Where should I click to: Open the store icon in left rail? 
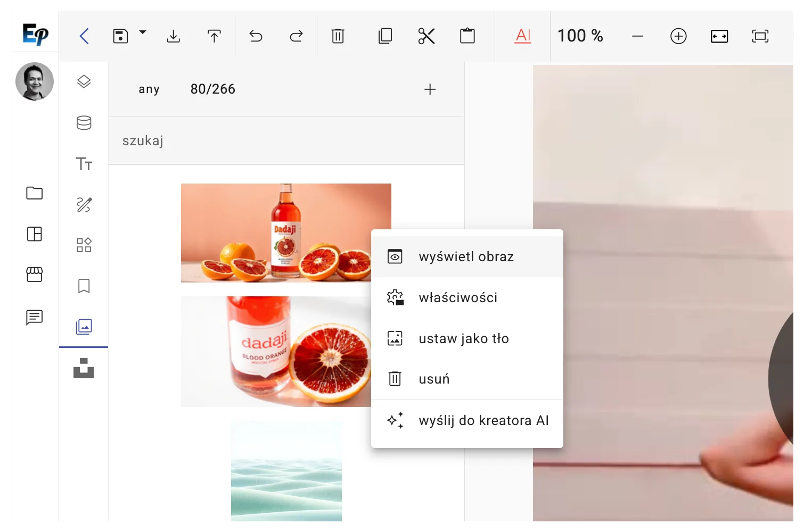point(35,275)
